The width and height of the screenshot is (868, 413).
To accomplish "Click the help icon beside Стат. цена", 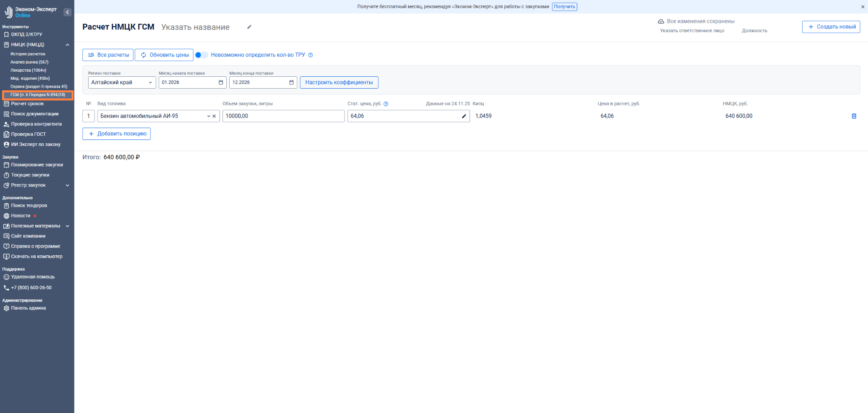I will [386, 104].
